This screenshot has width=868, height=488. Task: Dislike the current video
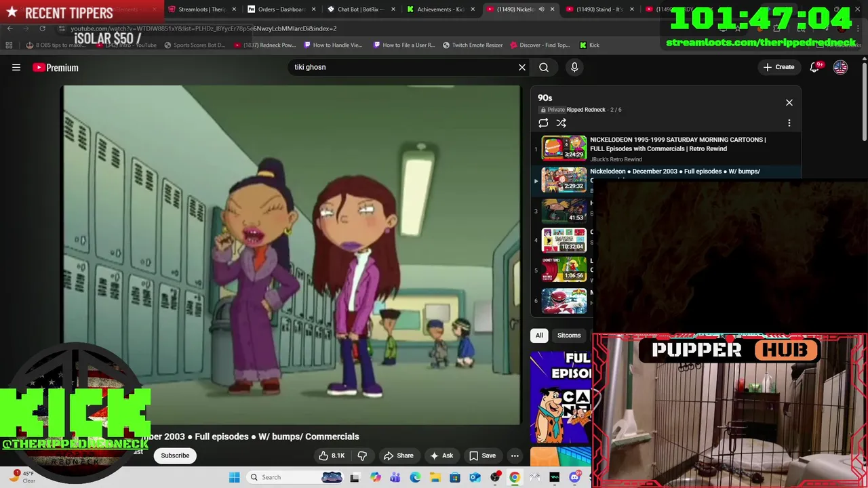[x=362, y=455]
